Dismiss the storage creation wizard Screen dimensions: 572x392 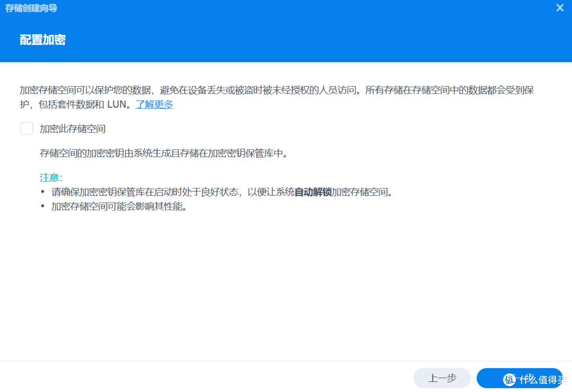coord(560,7)
